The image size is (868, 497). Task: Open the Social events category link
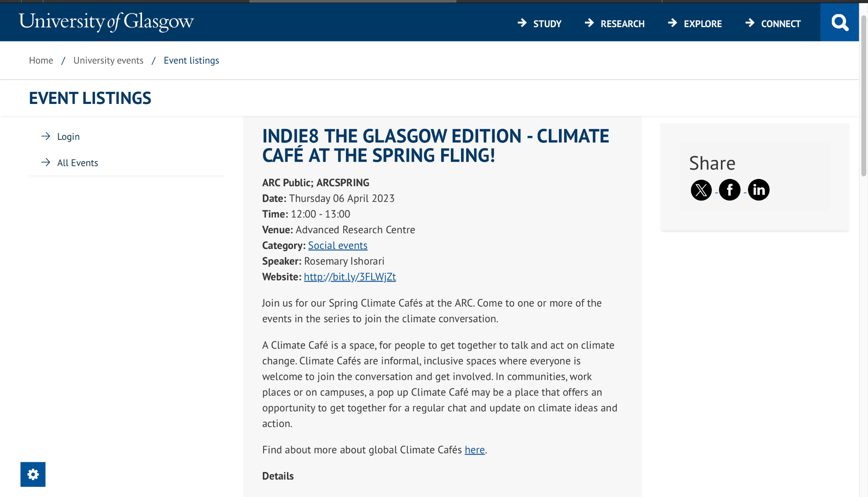point(338,246)
